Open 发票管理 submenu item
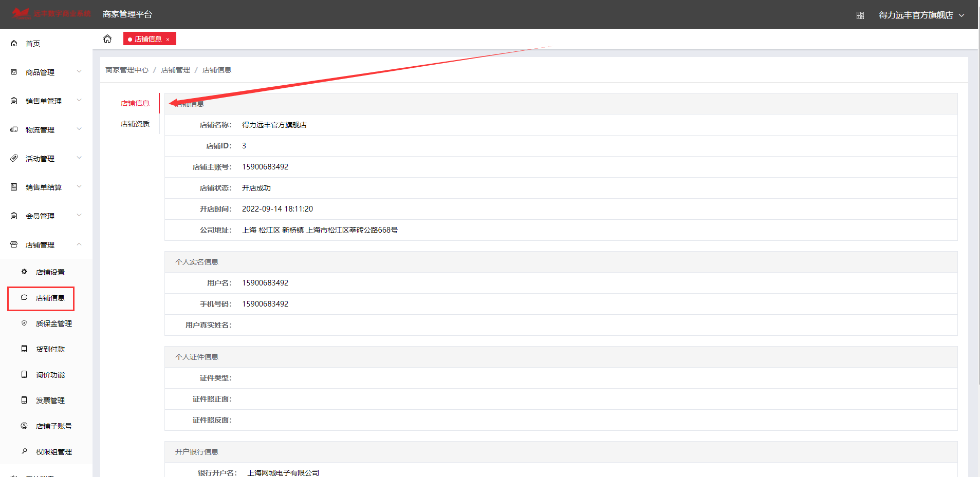The width and height of the screenshot is (980, 477). point(50,400)
